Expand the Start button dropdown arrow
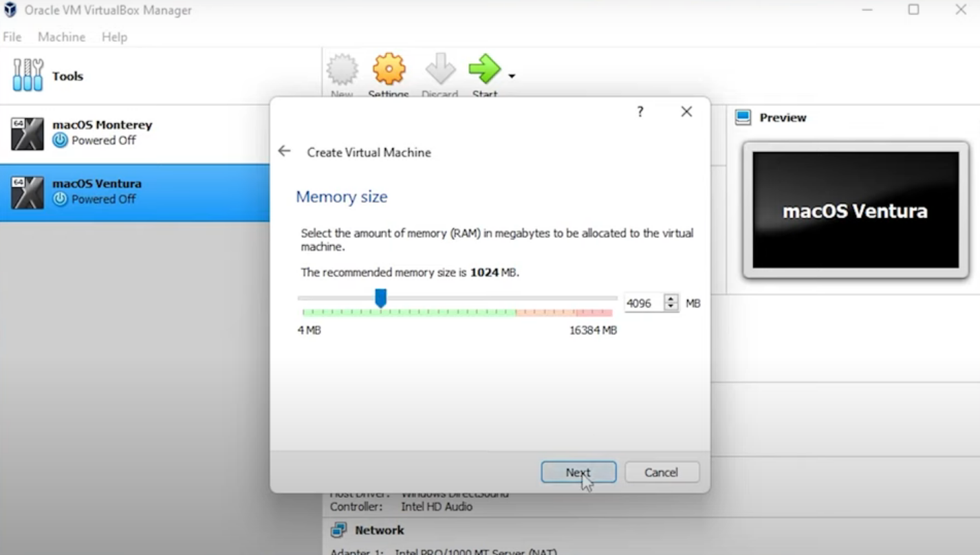 [512, 76]
